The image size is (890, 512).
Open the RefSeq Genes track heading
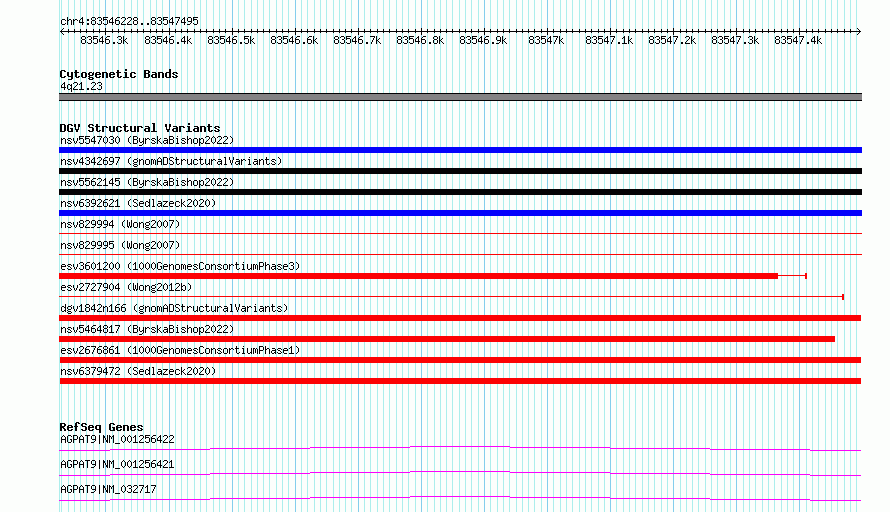101,427
